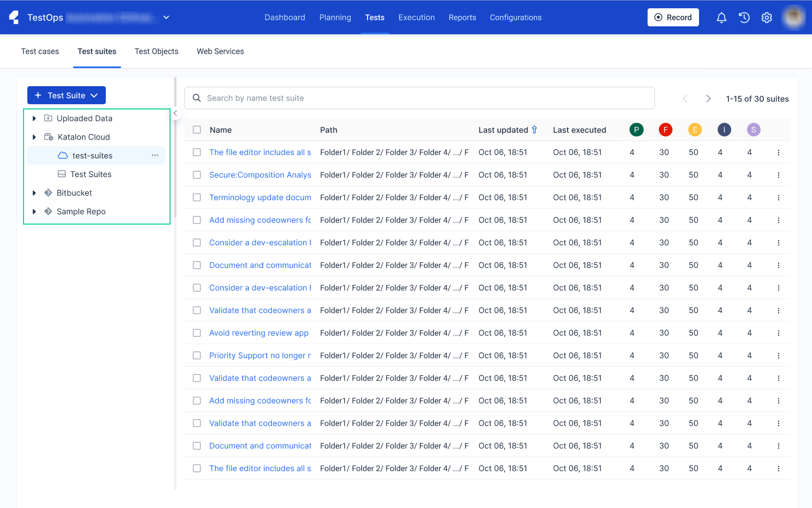Screen dimensions: 812x508
Task: Switch to the Test Objects tab
Action: pyautogui.click(x=156, y=52)
